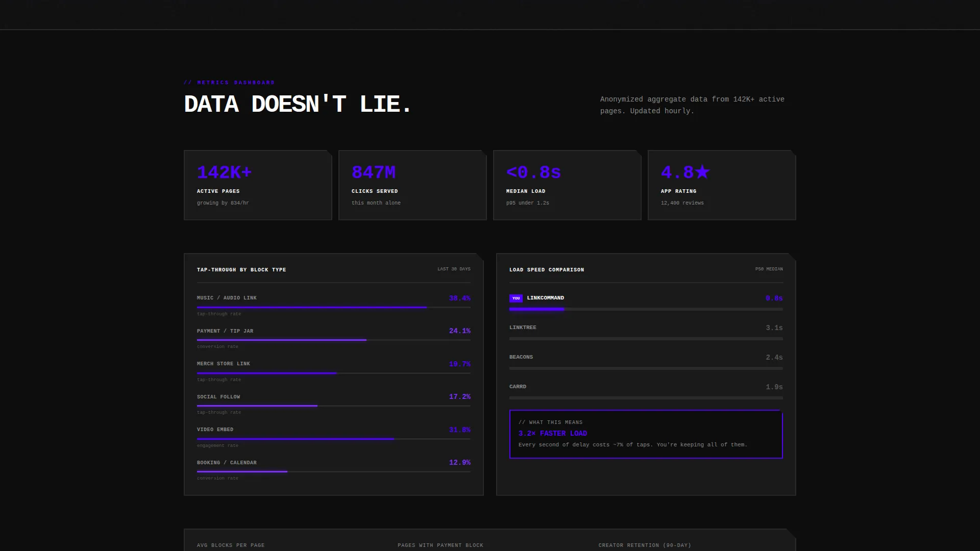Click the YOU badge beside LinkCommand
Image resolution: width=980 pixels, height=551 pixels.
pos(516,298)
